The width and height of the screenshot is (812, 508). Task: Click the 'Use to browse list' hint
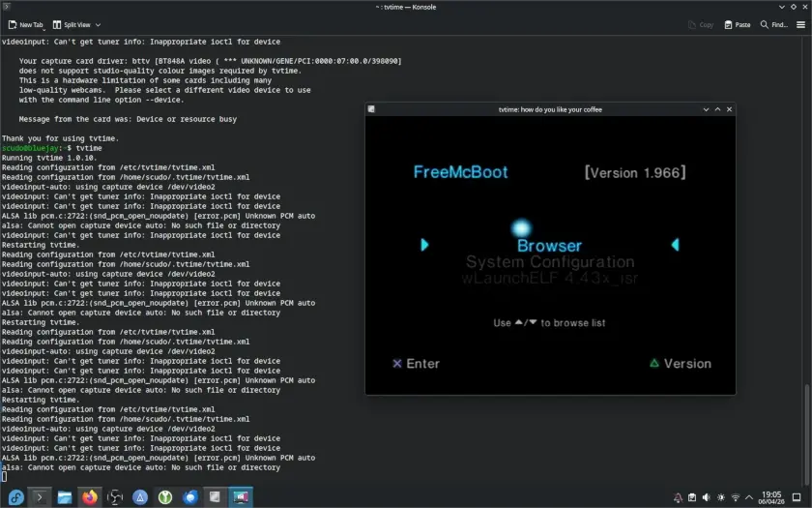pyautogui.click(x=549, y=323)
